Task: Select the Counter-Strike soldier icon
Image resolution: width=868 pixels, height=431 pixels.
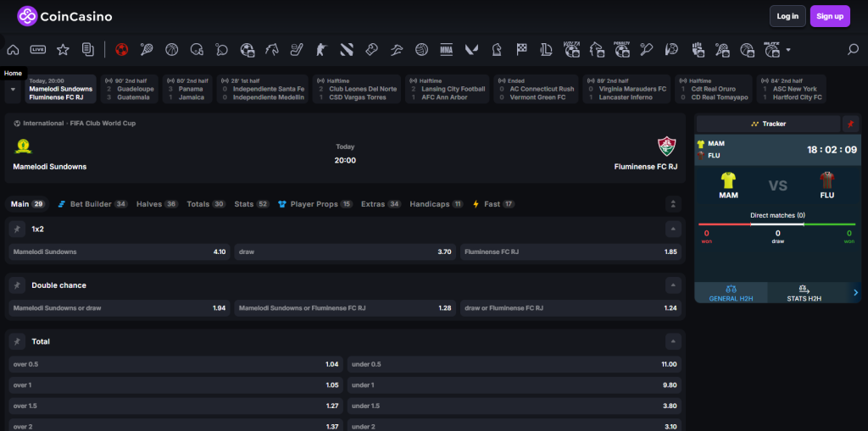Action: (321, 50)
